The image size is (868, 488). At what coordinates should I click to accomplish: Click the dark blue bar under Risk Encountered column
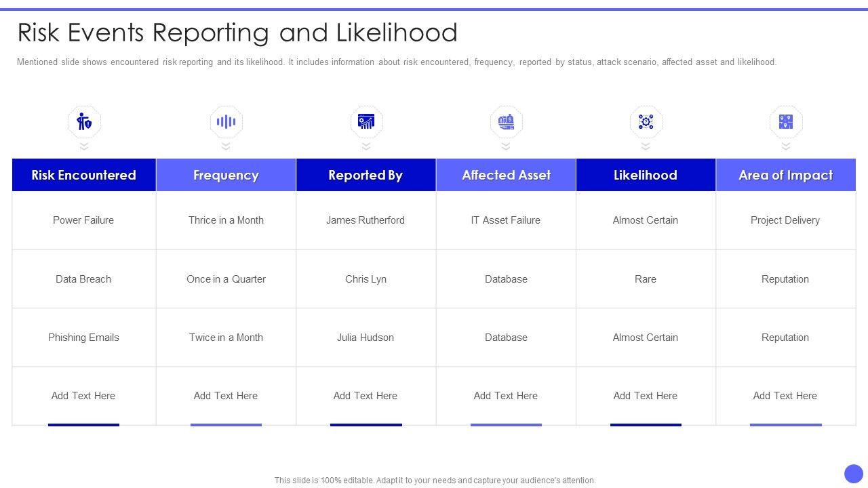point(83,425)
